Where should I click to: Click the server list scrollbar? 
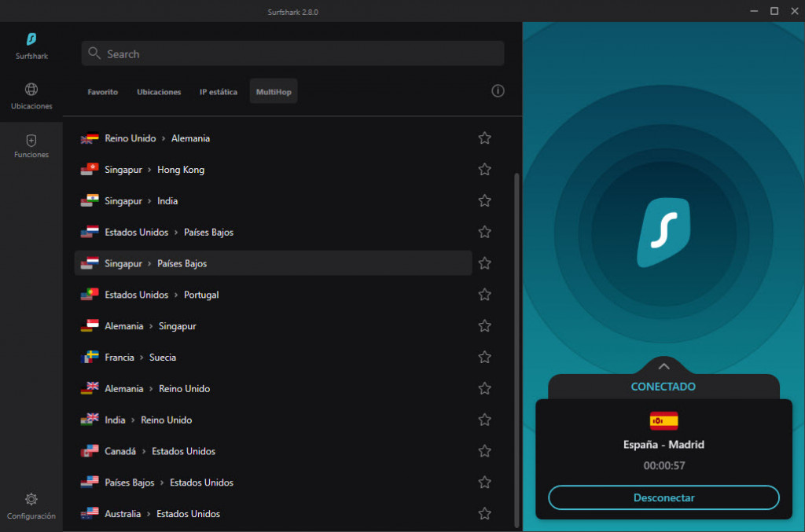click(x=516, y=350)
